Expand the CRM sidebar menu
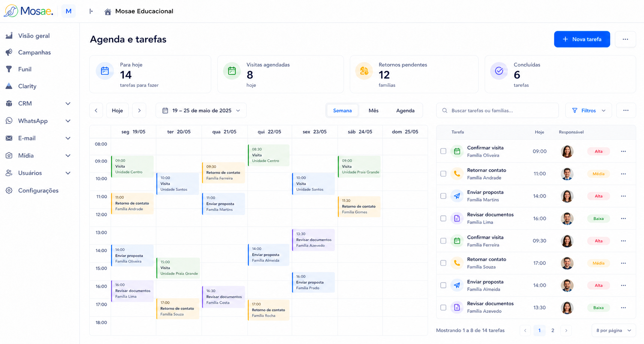Image resolution: width=644 pixels, height=344 pixels. tap(68, 104)
